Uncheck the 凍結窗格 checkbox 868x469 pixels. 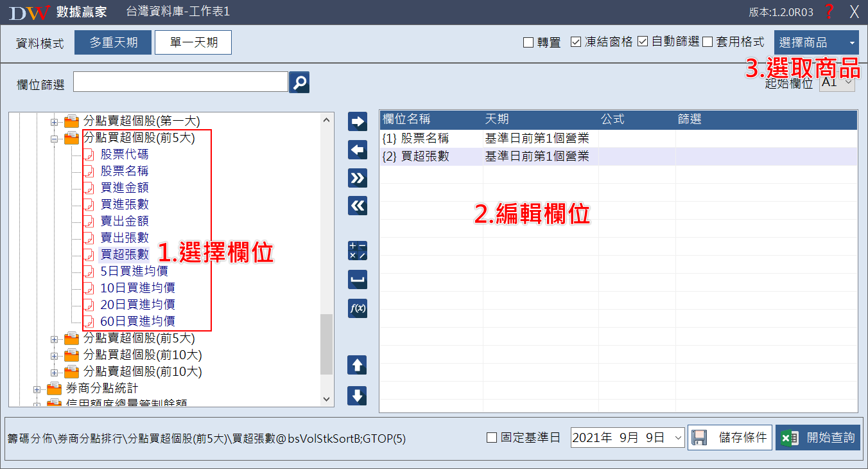[576, 42]
